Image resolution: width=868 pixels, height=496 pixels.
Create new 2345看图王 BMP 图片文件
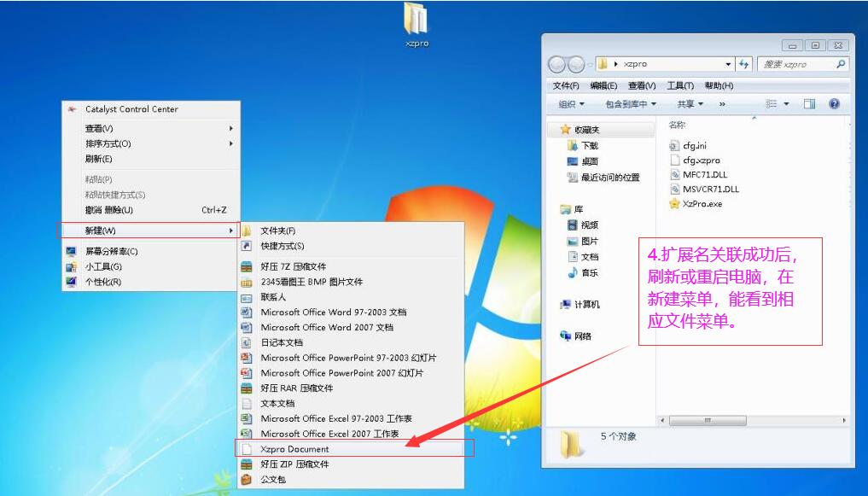(351, 282)
